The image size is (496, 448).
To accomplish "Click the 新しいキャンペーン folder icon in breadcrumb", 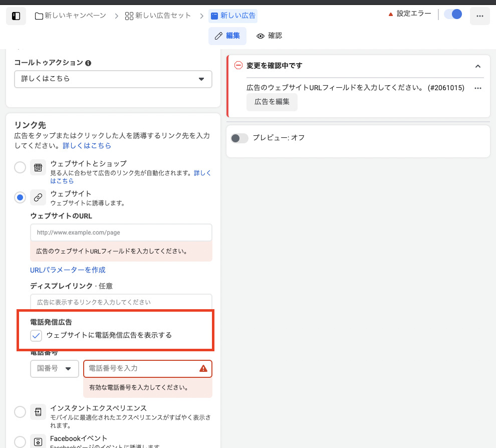I will click(x=39, y=16).
